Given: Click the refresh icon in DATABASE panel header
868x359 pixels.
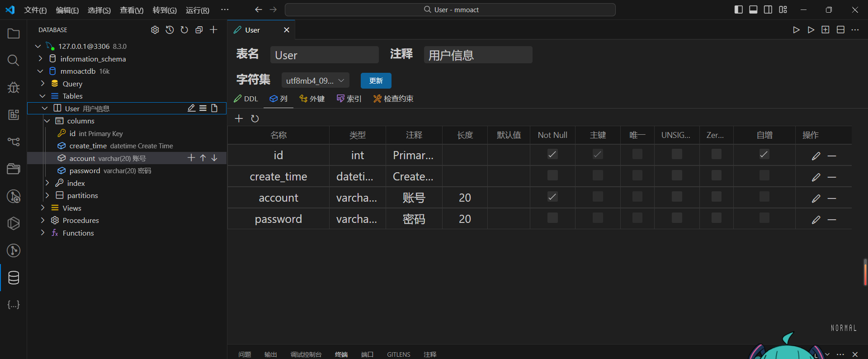Looking at the screenshot, I should (184, 30).
